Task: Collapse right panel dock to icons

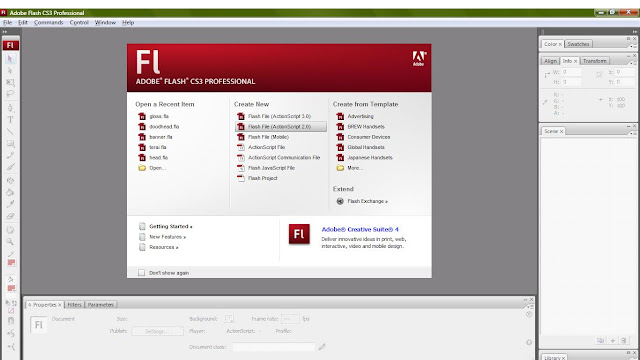Action: (635, 31)
